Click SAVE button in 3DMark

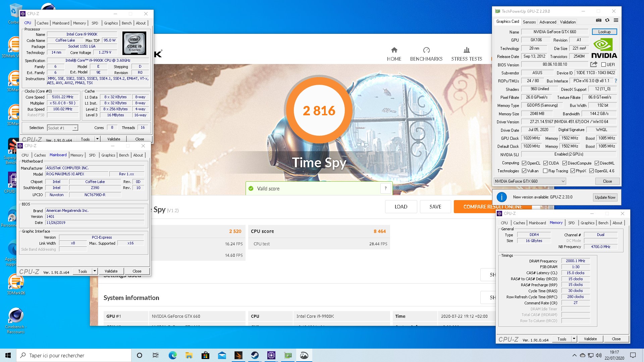point(435,207)
